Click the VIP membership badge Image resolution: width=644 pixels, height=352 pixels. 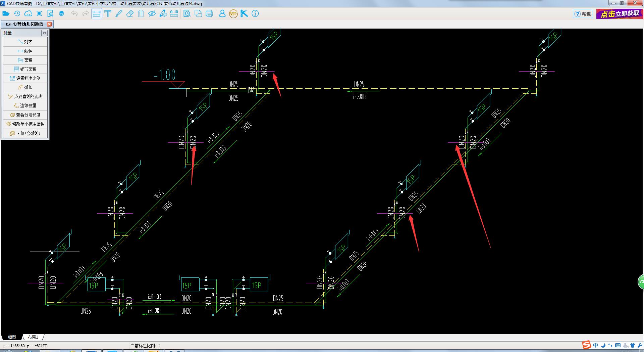point(233,14)
